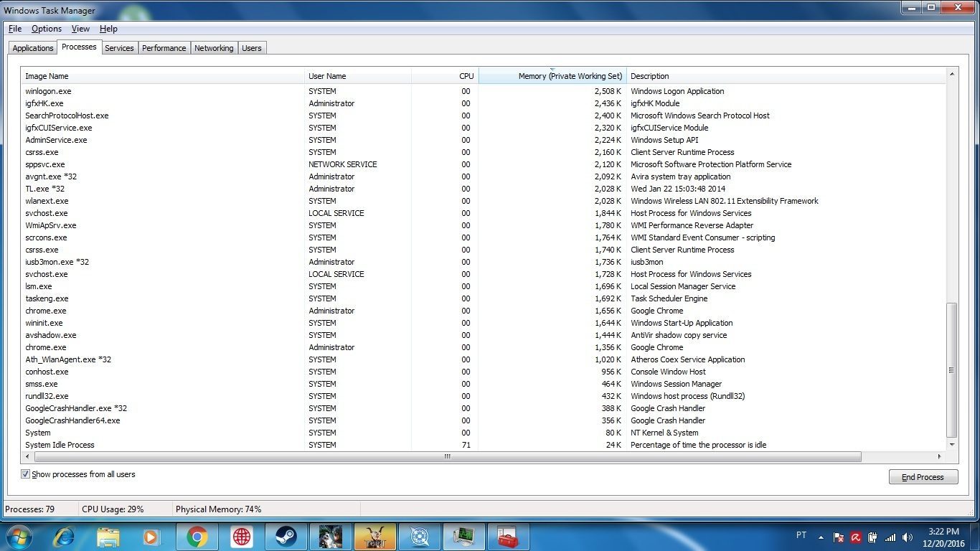
Task: Open the clock showing 3:22 PM
Action: (x=943, y=537)
